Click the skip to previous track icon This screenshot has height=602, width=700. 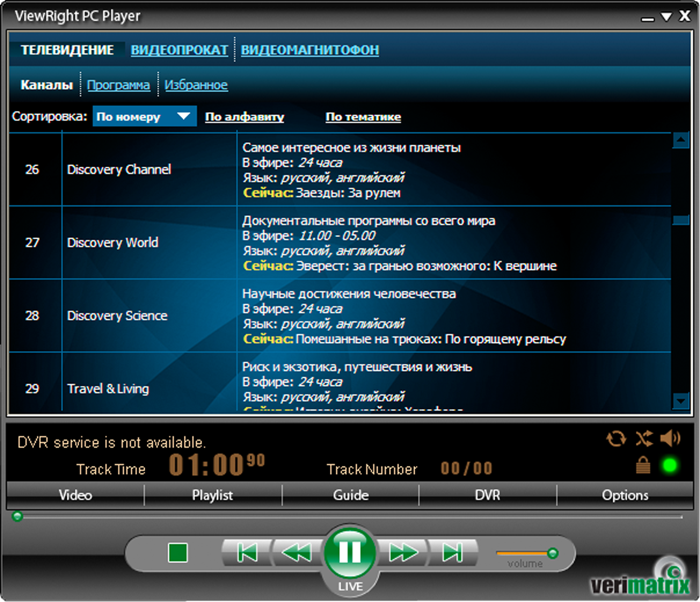(247, 553)
